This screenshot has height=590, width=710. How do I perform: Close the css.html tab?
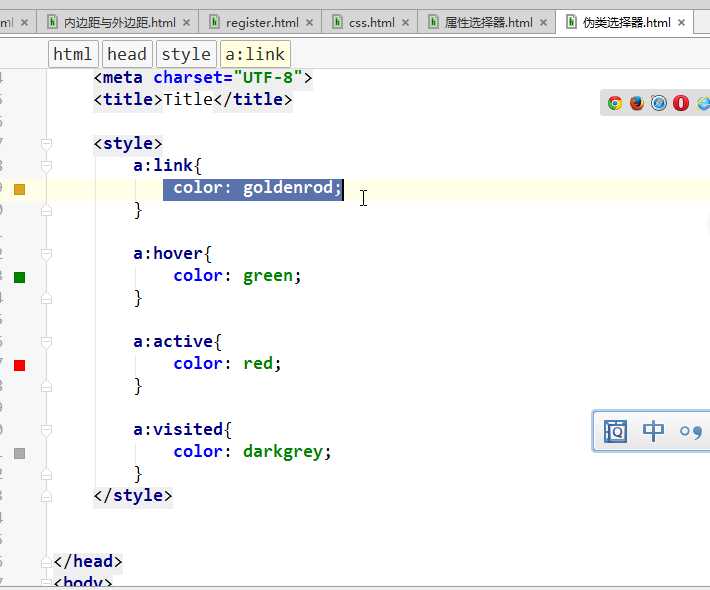pos(405,22)
